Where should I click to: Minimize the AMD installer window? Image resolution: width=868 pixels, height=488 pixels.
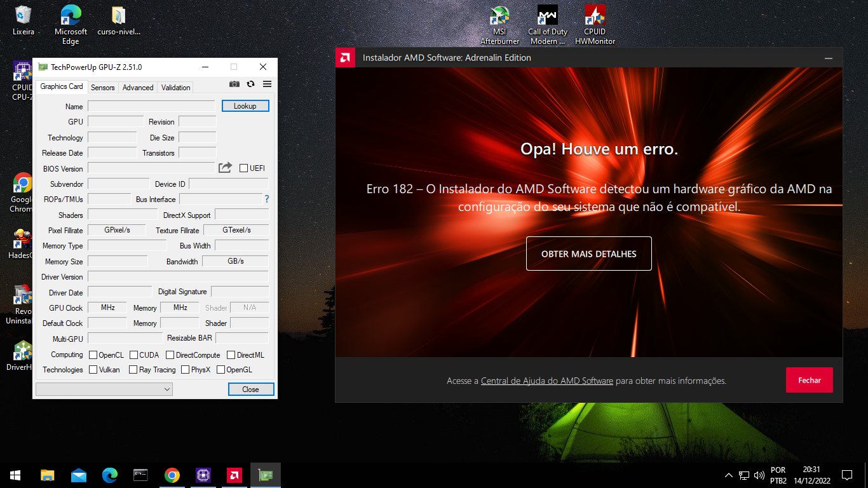pos(829,58)
